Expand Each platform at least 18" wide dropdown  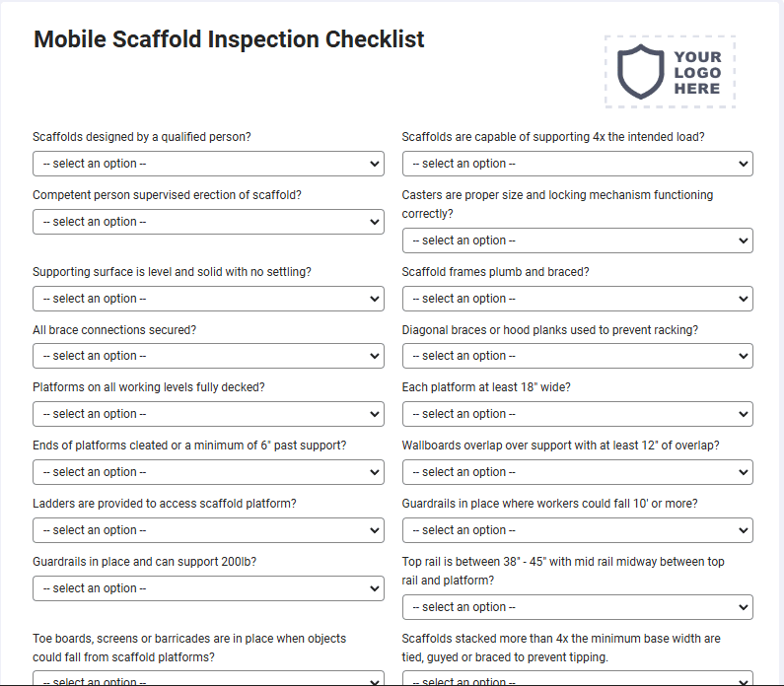coord(578,414)
